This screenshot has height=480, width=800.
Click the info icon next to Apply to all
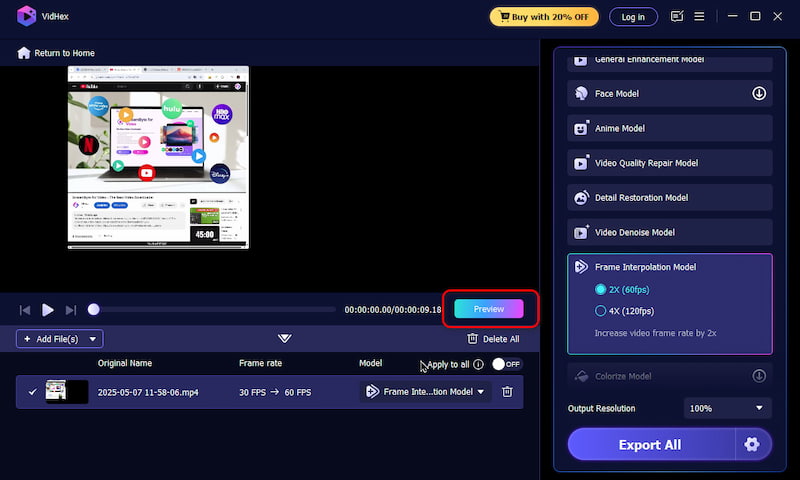478,364
